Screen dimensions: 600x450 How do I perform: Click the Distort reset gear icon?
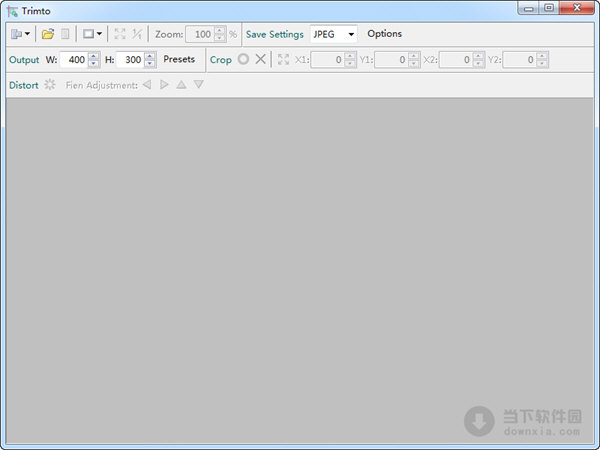point(50,85)
